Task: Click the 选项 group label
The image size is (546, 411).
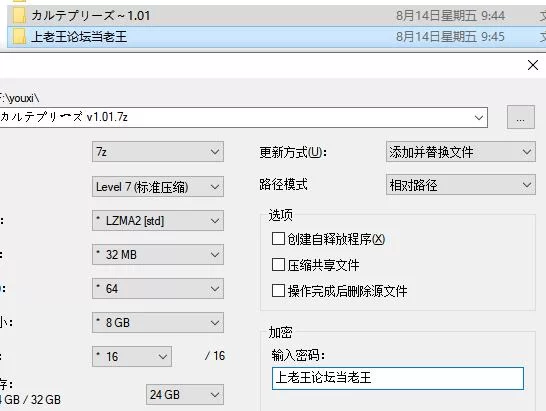Action: pos(280,215)
